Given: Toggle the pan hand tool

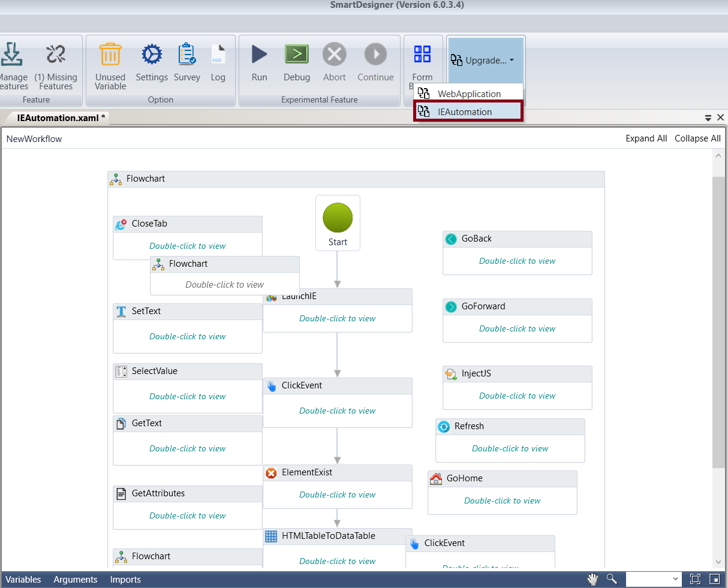Looking at the screenshot, I should point(592,579).
